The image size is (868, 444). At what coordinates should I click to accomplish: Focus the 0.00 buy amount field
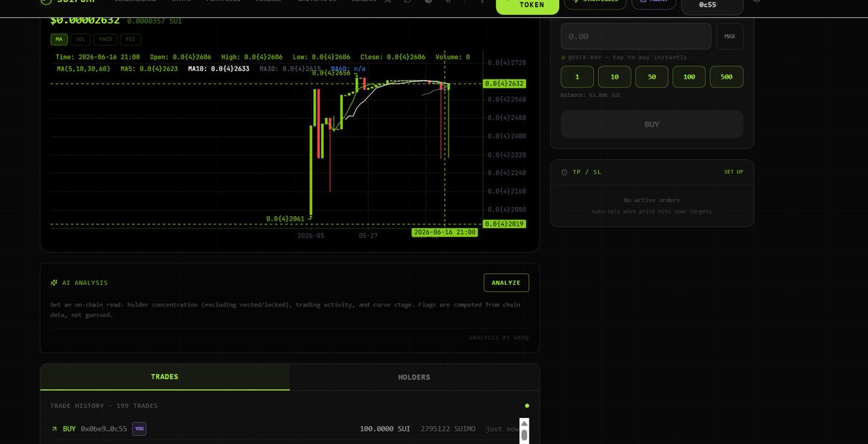click(636, 36)
